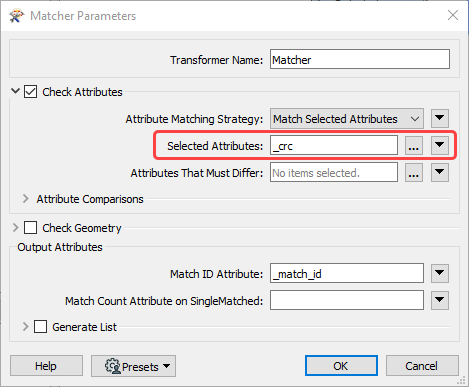This screenshot has width=469, height=387.
Task: Open arrow menu for Attributes That Must Differ
Action: pos(440,172)
